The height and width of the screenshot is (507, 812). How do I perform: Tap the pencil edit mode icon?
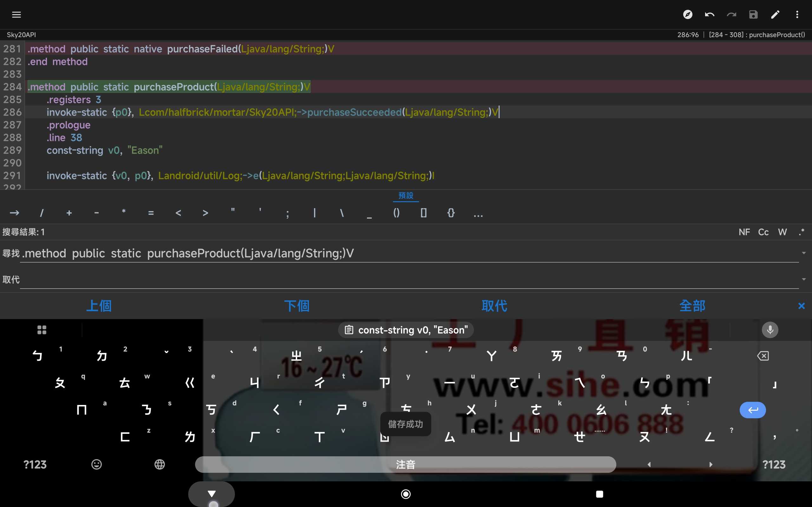(x=775, y=15)
